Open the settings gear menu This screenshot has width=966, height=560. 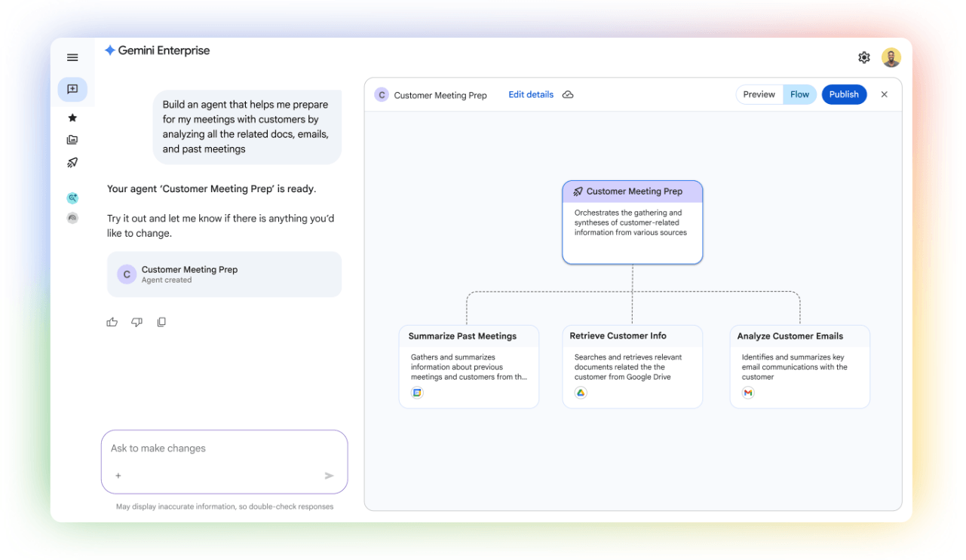[864, 57]
